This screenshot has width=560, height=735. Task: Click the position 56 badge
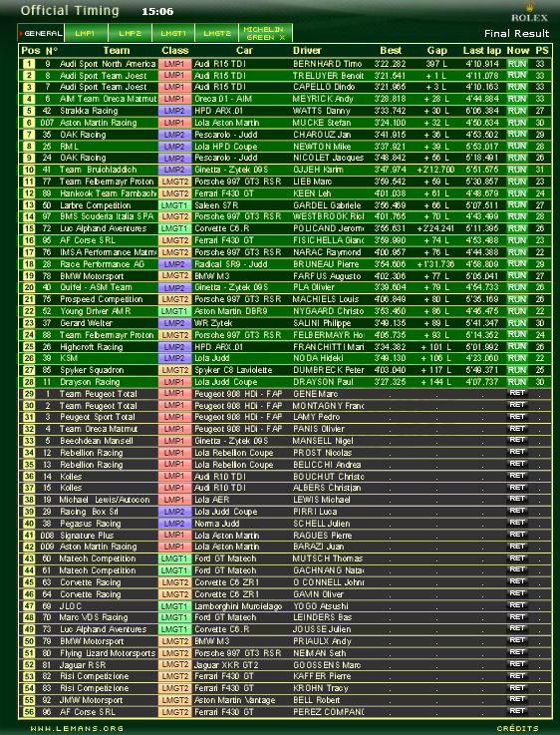29,712
